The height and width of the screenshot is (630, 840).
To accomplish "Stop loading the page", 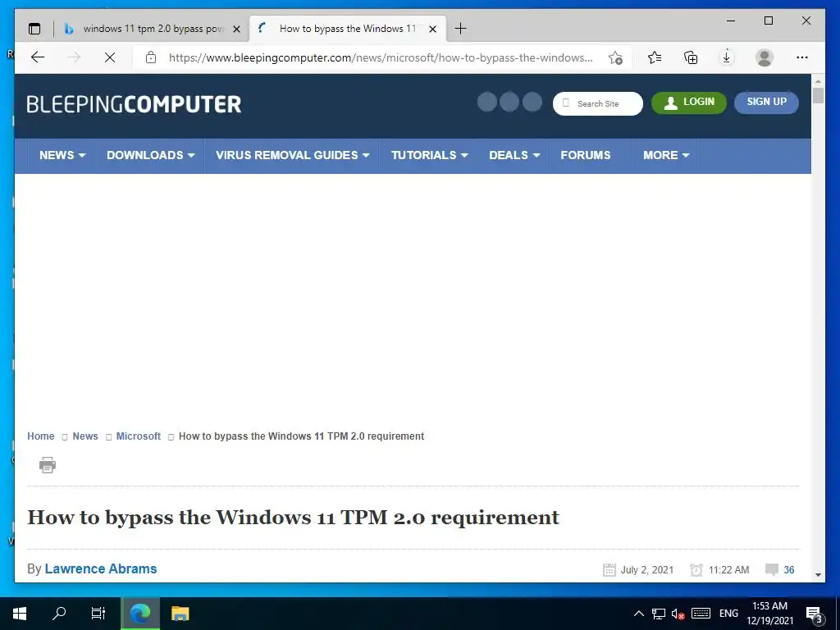I will pos(110,57).
